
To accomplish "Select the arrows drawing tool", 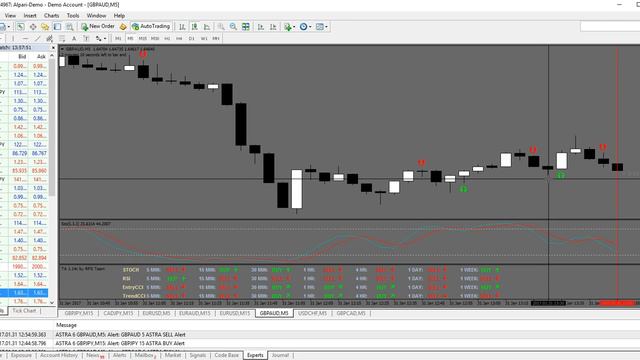I will 98,38.
